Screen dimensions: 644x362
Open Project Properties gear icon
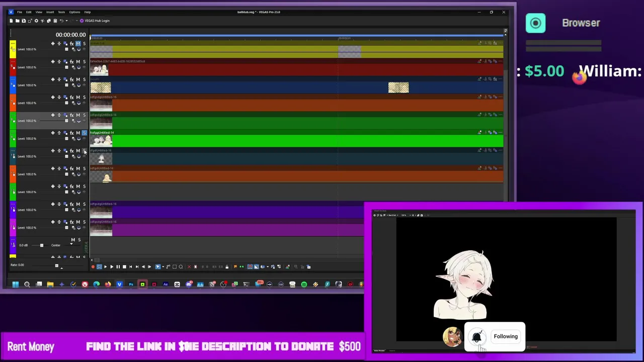36,21
